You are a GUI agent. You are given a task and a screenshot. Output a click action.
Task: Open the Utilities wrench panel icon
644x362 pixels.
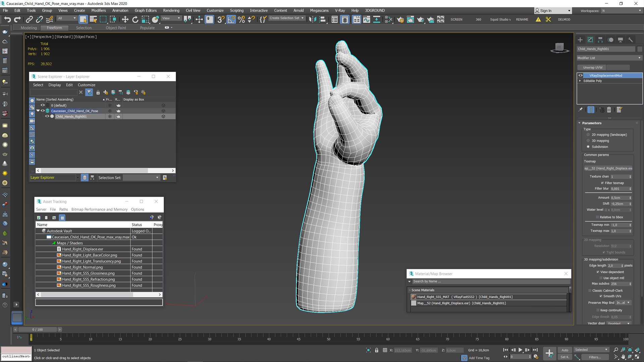pyautogui.click(x=631, y=40)
